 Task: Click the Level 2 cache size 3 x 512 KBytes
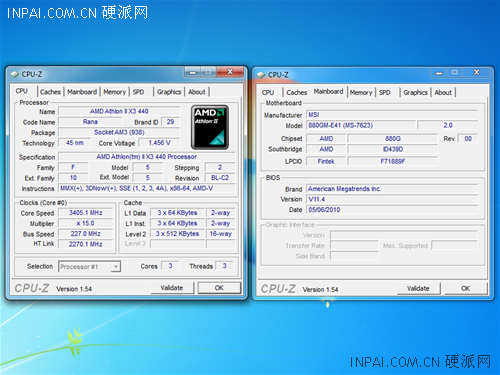pyautogui.click(x=177, y=234)
